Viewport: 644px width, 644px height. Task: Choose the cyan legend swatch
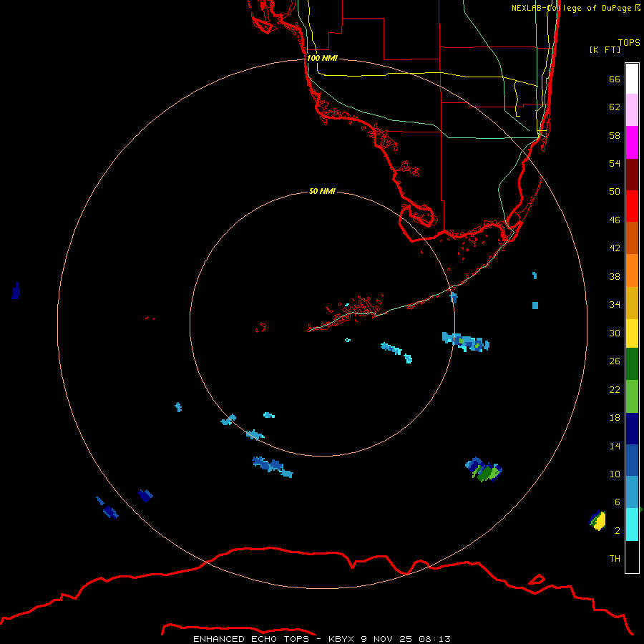point(632,525)
